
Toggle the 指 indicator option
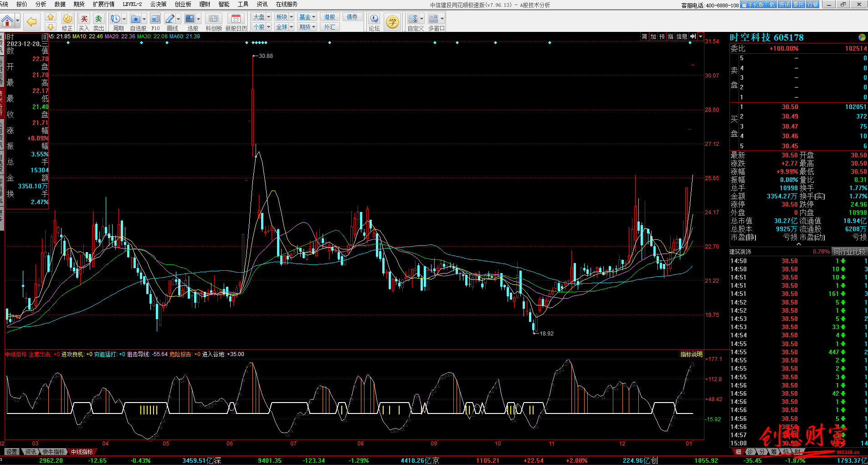click(x=670, y=36)
